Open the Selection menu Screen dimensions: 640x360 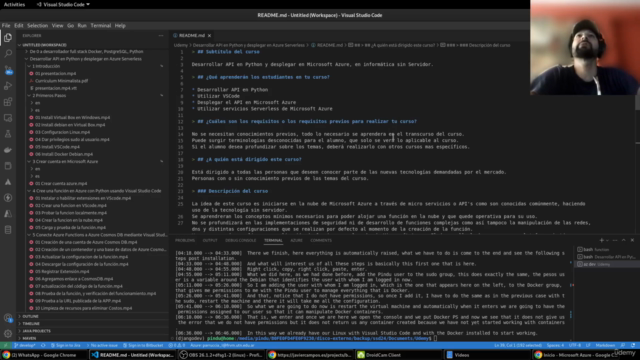tap(38, 25)
